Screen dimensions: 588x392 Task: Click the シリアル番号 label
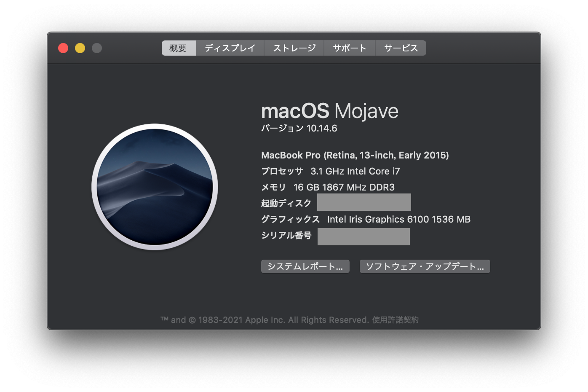286,235
